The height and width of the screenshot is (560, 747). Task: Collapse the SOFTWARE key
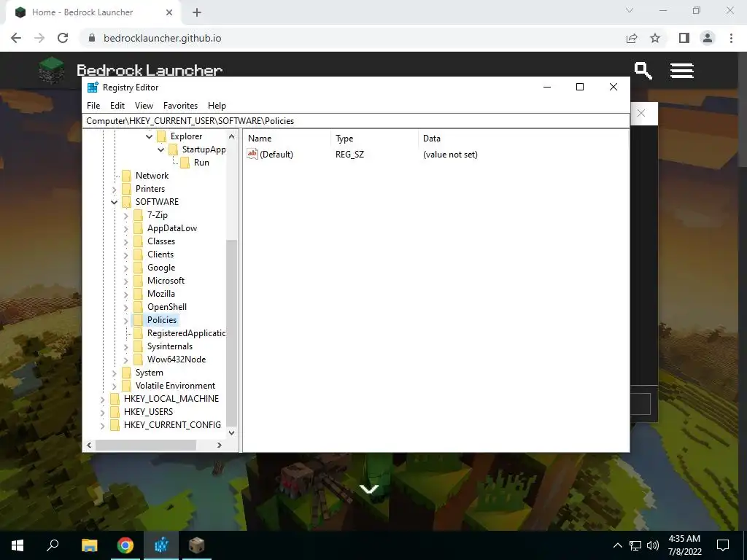coord(115,203)
